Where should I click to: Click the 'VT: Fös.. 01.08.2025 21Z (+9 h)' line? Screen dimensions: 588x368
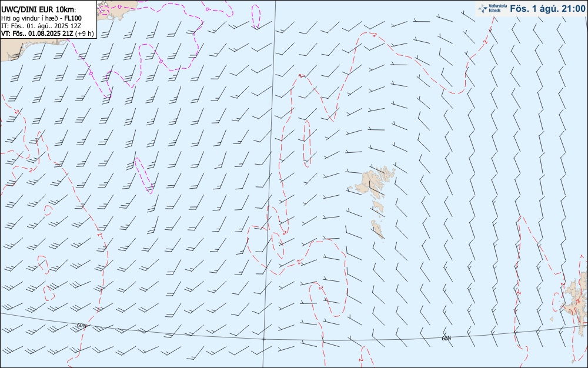click(48, 34)
